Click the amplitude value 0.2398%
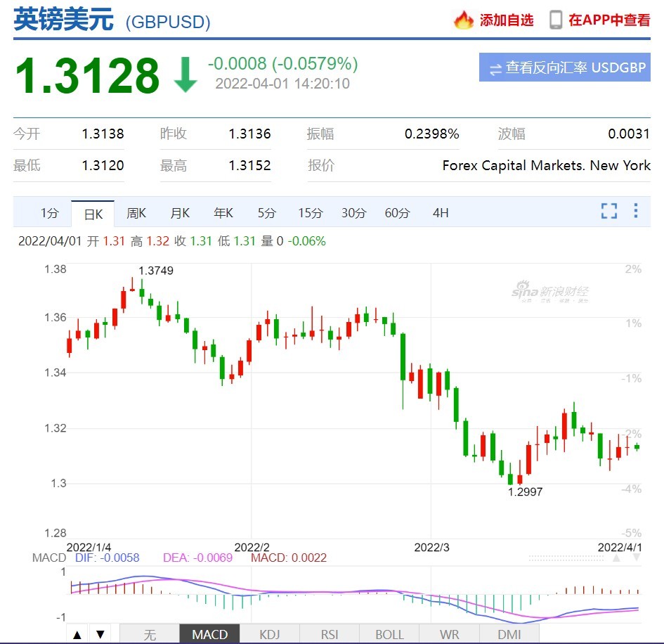 (x=432, y=134)
